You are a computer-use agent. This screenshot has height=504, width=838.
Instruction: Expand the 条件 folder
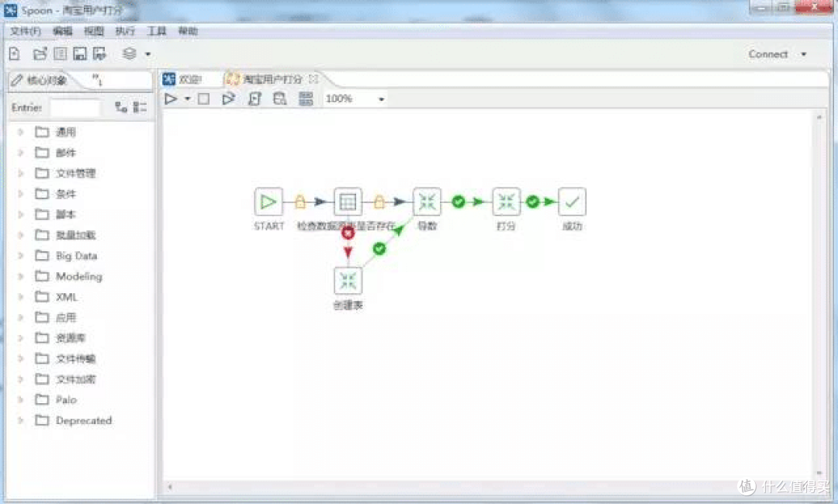click(20, 193)
